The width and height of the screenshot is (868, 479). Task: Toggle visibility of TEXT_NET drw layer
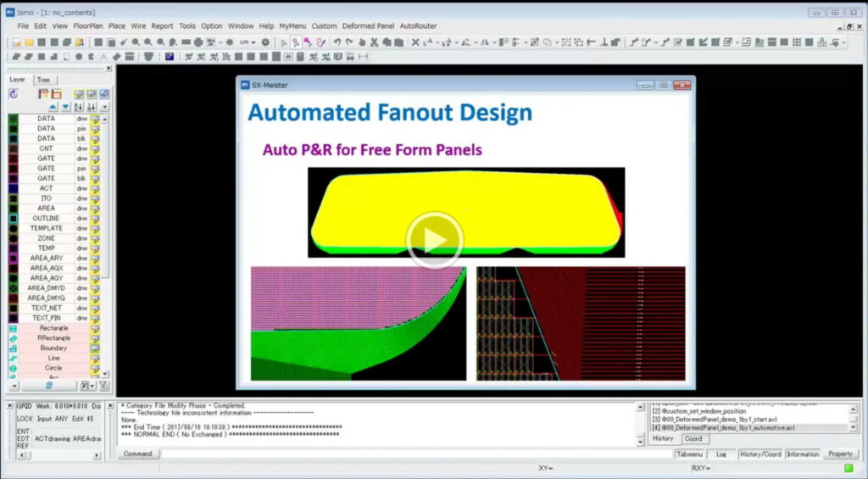(x=95, y=308)
